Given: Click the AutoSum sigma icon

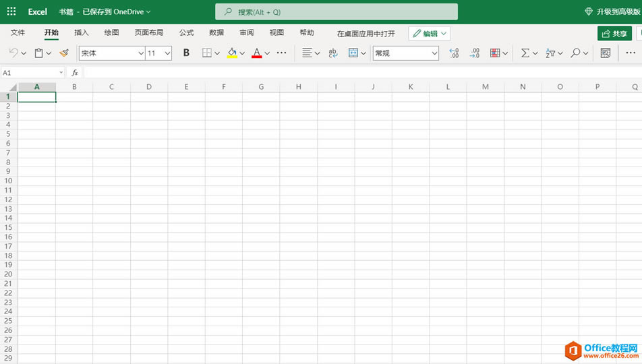Looking at the screenshot, I should point(525,53).
